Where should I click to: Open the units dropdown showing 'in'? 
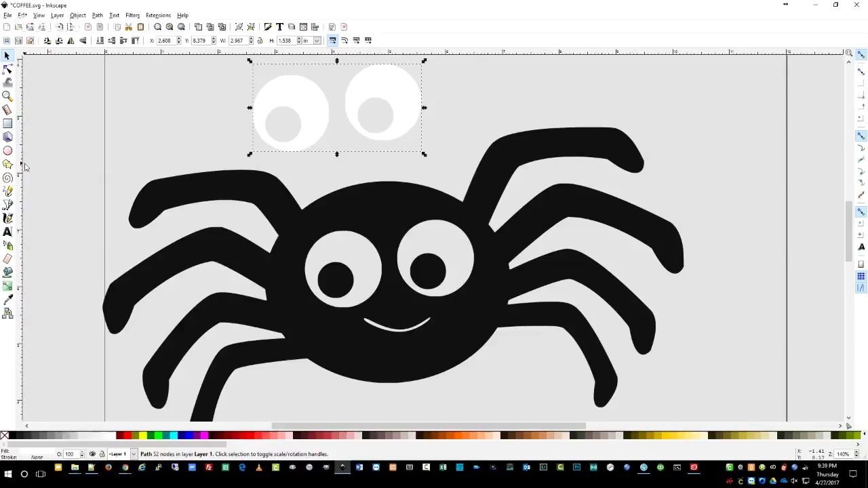pos(311,41)
